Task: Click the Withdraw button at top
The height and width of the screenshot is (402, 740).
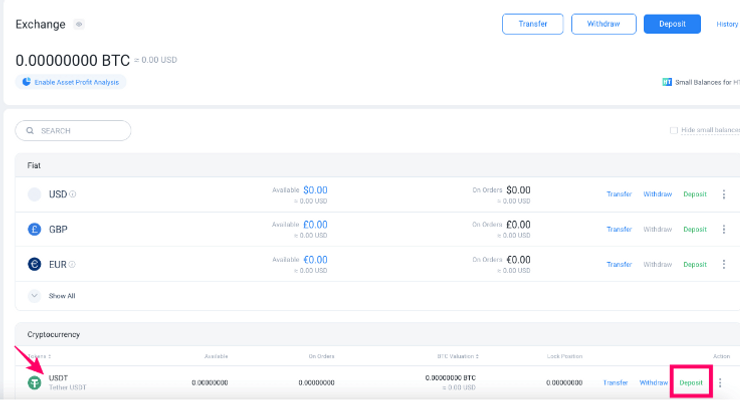Action: [x=604, y=24]
